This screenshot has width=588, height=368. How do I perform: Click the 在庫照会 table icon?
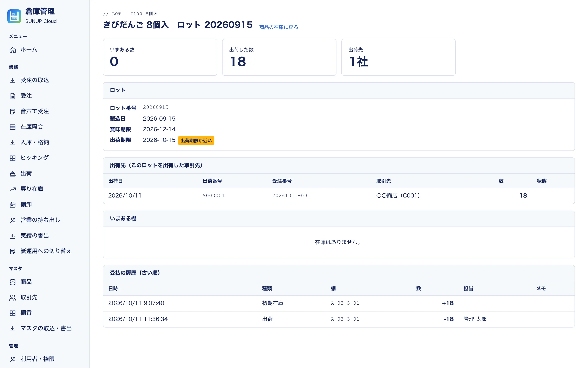tap(13, 127)
